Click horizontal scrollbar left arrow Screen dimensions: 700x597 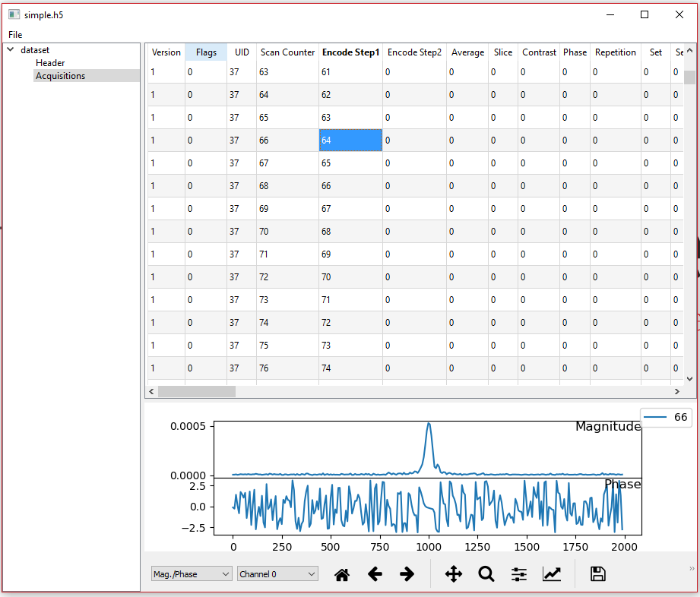tap(151, 391)
